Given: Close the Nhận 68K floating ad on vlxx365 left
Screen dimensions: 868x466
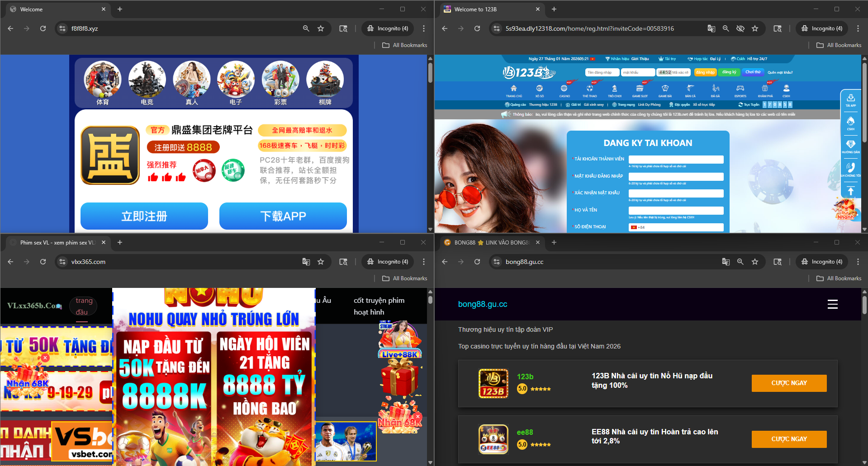Looking at the screenshot, I should 45,358.
